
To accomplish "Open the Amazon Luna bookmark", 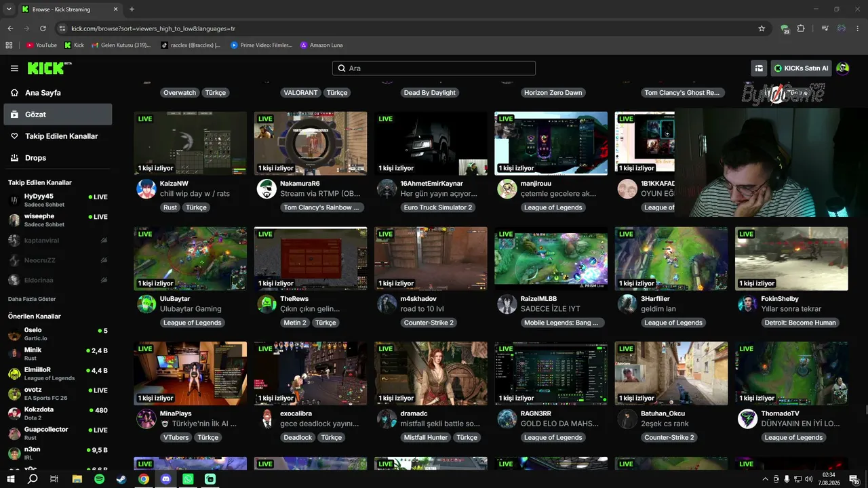I will coord(321,45).
